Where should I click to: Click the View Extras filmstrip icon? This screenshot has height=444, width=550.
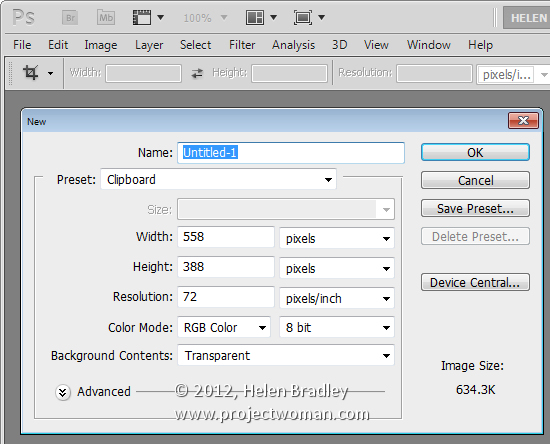(142, 18)
